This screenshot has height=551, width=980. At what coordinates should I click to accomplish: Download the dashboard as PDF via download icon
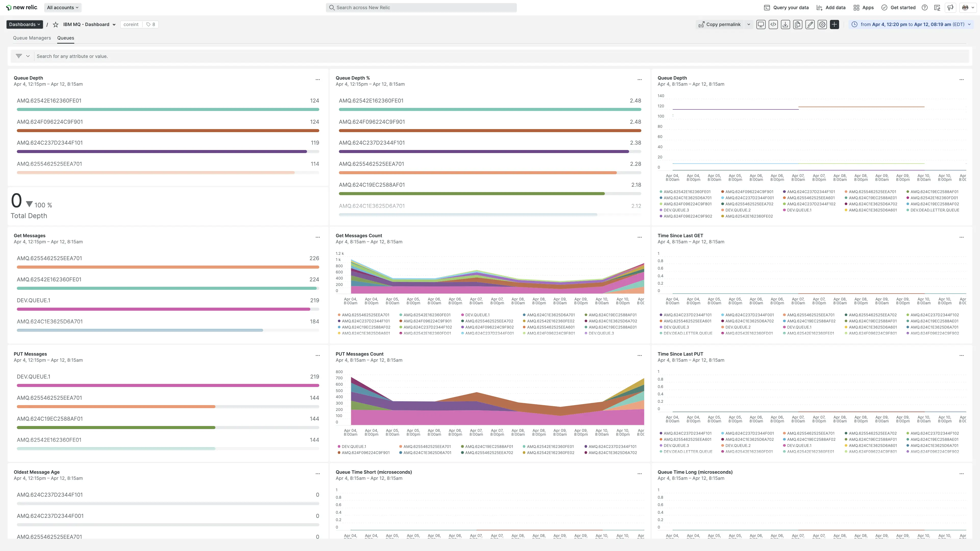coord(785,24)
